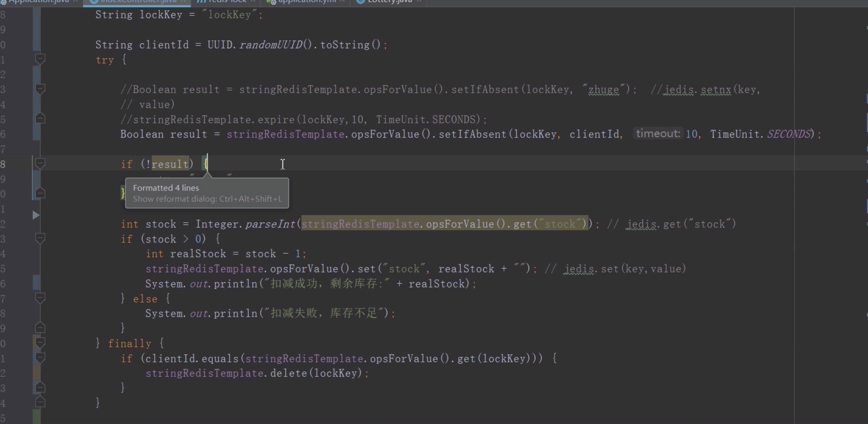Click the finally keyword
868x424 pixels.
(x=130, y=343)
